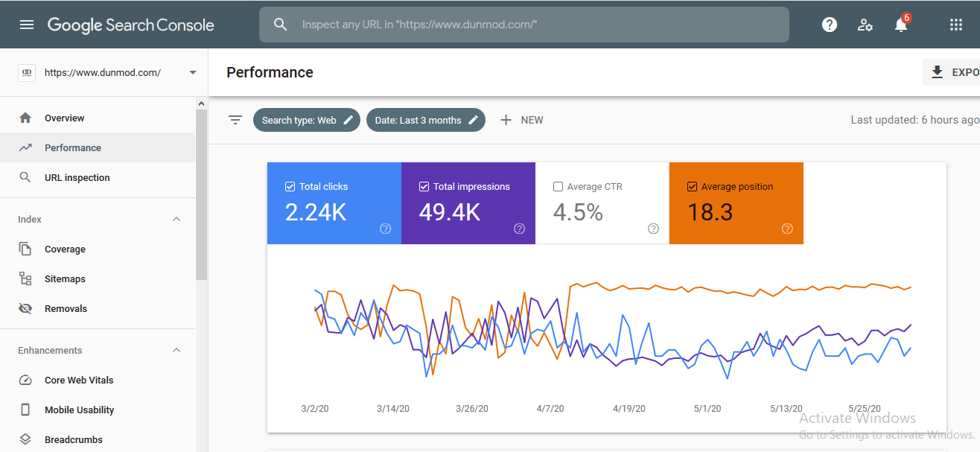The image size is (980, 452).
Task: Click the filter list icon
Action: [x=235, y=120]
